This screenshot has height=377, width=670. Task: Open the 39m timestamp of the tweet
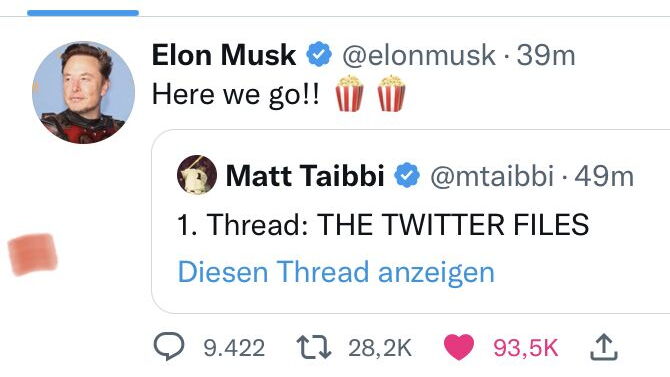tap(546, 56)
